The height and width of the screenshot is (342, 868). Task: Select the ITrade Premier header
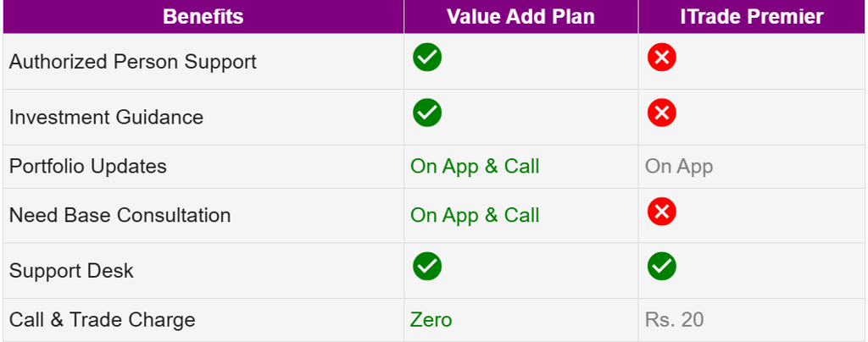(751, 16)
